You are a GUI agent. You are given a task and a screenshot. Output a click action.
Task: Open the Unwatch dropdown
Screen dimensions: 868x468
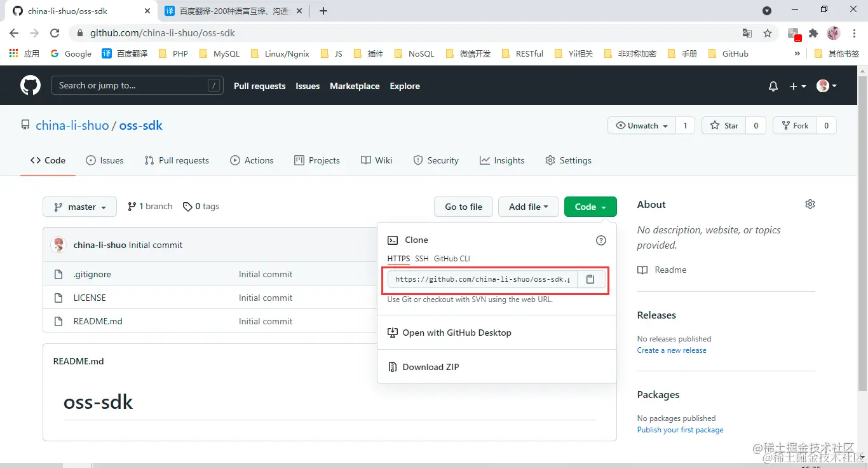[641, 126]
